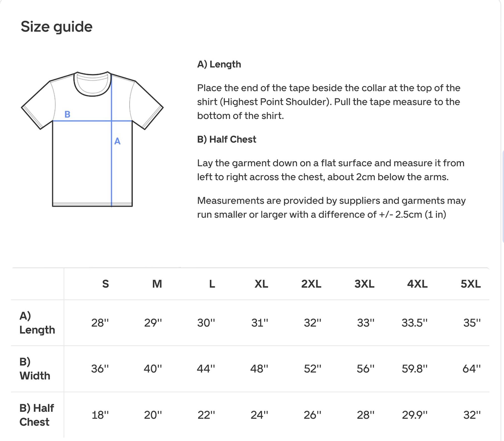This screenshot has height=441, width=504.
Task: Click the A) Length row label
Action: 37,323
